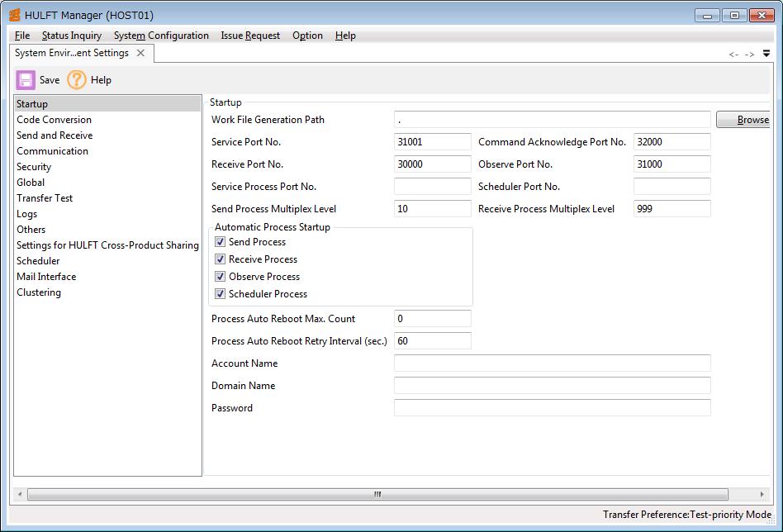Select Scheduler category in the list

pyautogui.click(x=107, y=261)
